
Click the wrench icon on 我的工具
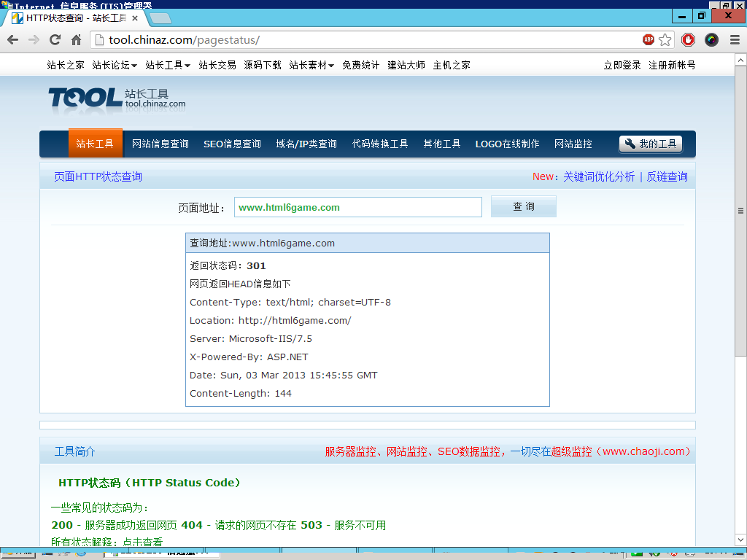(630, 144)
